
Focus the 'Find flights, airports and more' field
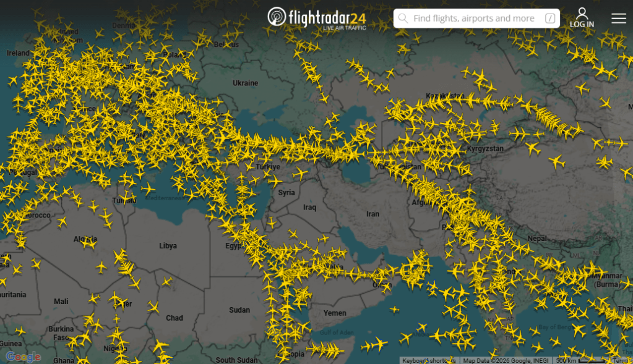473,19
